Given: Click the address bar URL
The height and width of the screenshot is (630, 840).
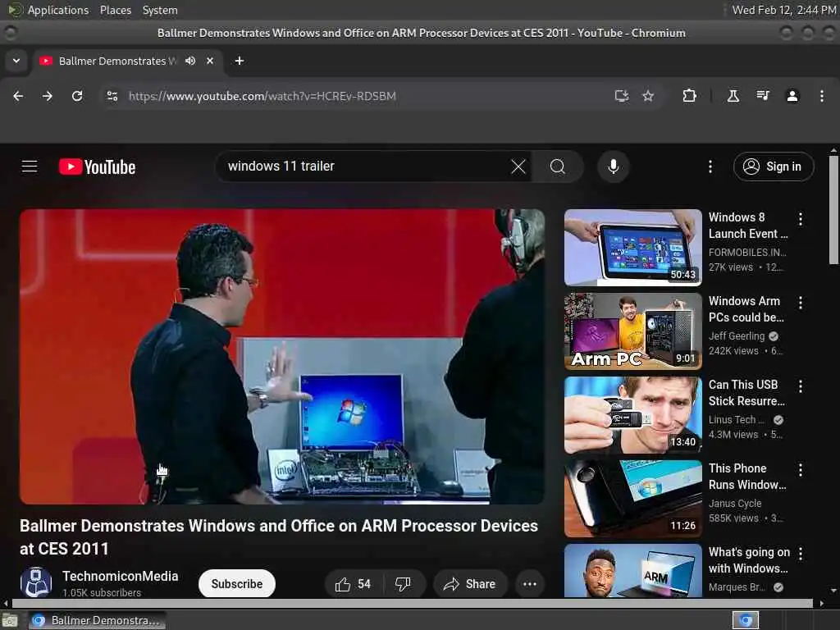Looking at the screenshot, I should (262, 96).
